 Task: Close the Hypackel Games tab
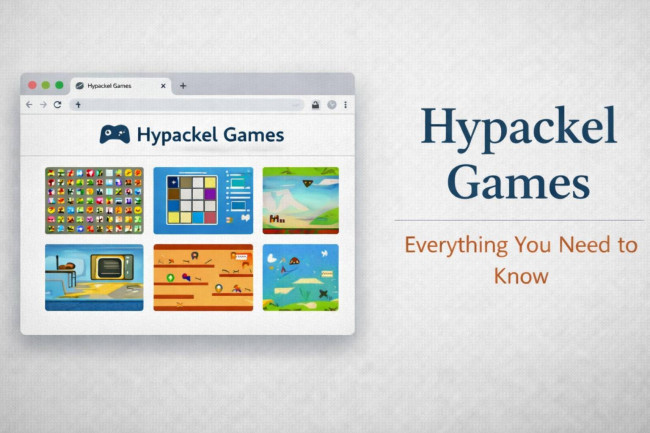pos(164,86)
